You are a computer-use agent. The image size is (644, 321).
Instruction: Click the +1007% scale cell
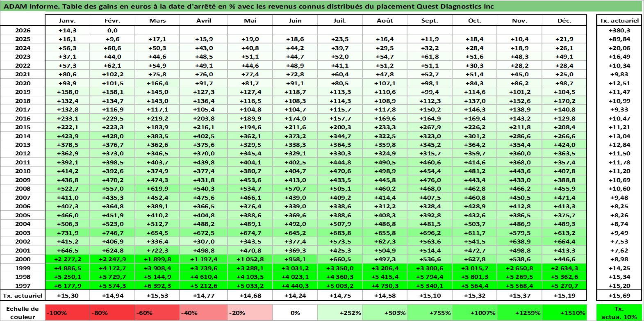pos(475,313)
